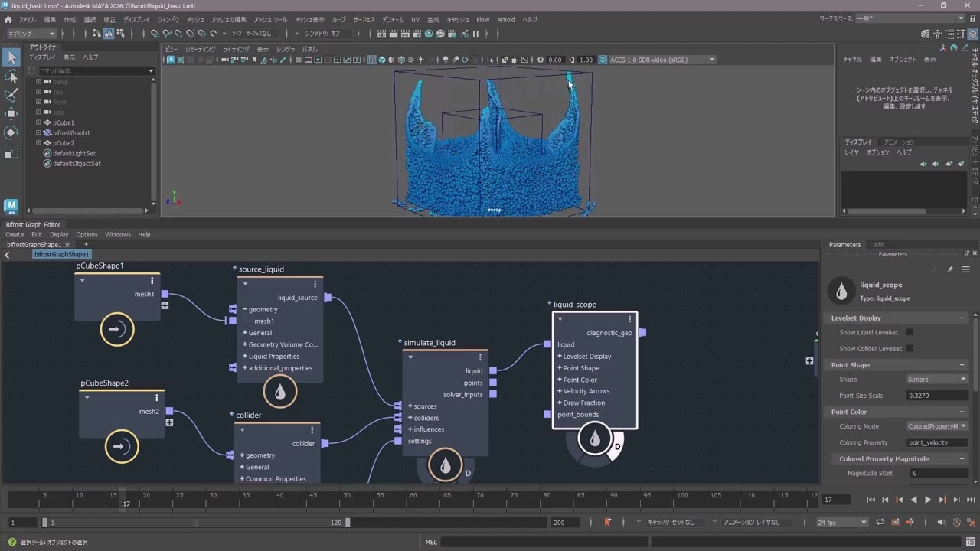
Task: Click the range slider bar below timeline
Action: pyautogui.click(x=196, y=523)
